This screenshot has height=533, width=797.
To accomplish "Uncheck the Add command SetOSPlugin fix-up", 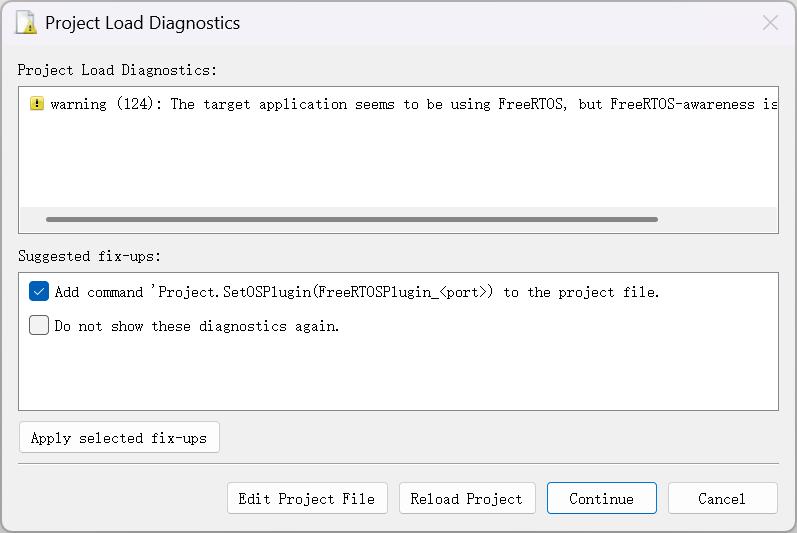I will [39, 291].
